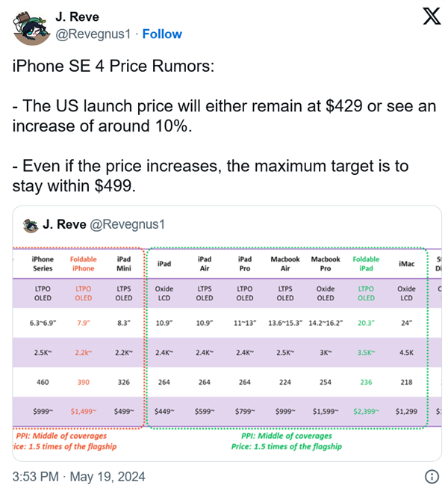Click the X logo icon
Screen dimensions: 448x491
tap(431, 19)
